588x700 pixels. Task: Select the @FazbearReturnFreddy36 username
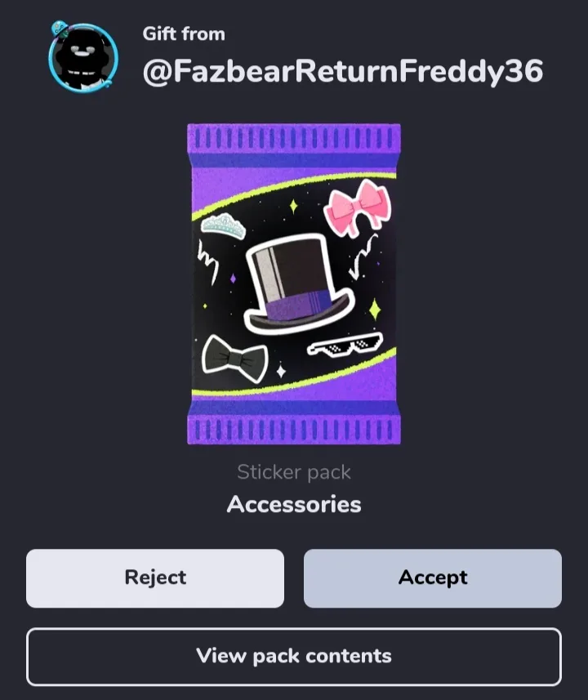[343, 71]
